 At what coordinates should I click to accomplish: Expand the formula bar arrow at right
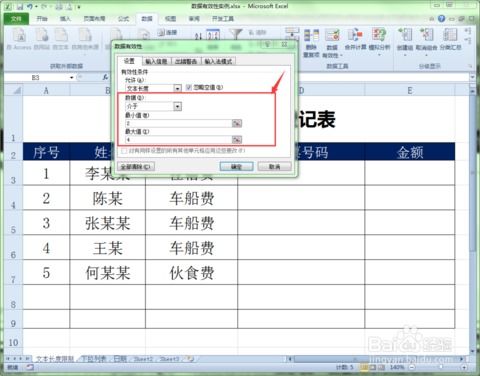[x=473, y=77]
